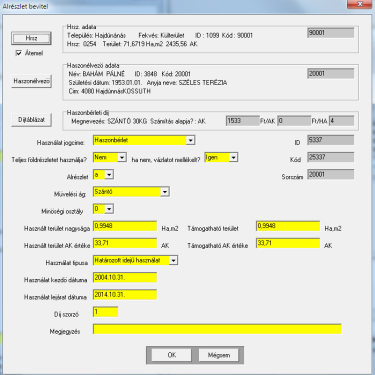The height and width of the screenshot is (375, 375).
Task: Expand the Teljes földrészletet használja dropdown
Action: (x=122, y=157)
